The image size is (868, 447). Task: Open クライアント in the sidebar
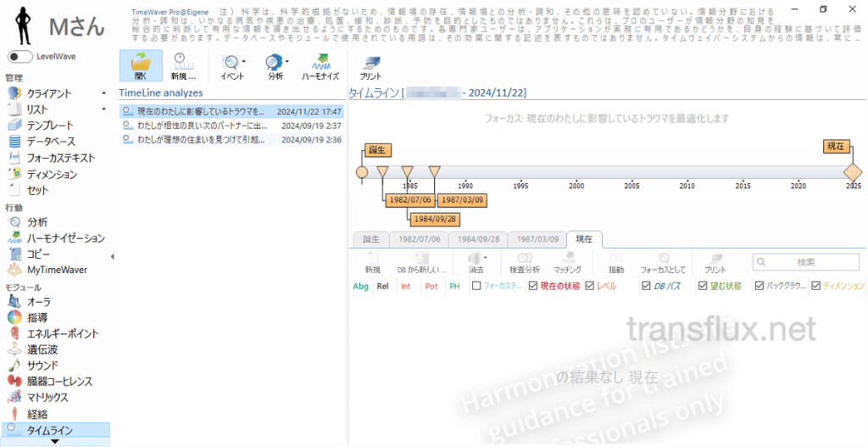coord(49,93)
